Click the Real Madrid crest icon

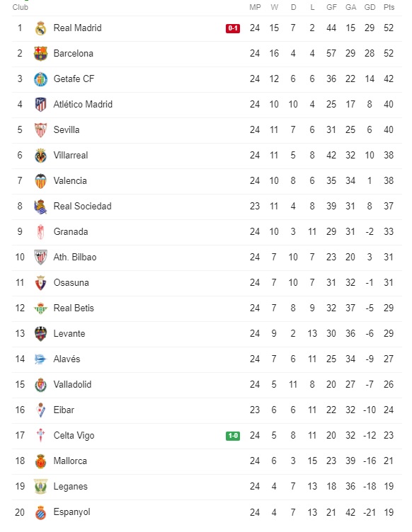coord(41,28)
